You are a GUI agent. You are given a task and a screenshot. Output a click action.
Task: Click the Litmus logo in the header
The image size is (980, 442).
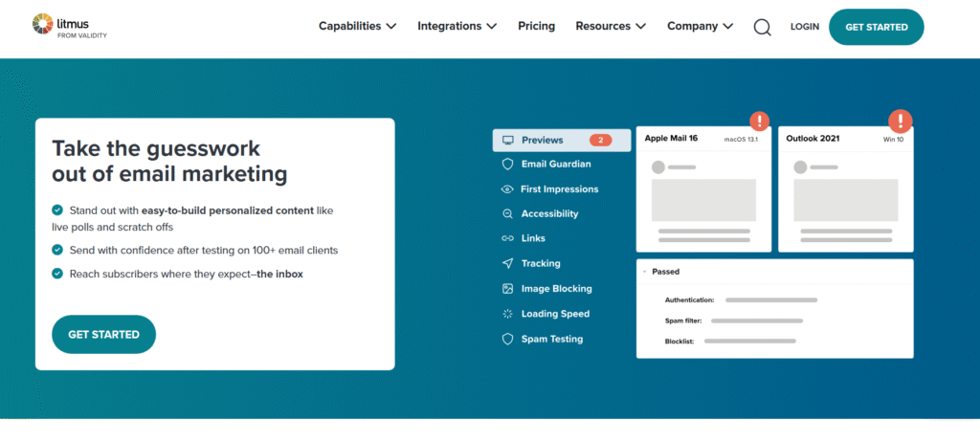pyautogui.click(x=69, y=26)
